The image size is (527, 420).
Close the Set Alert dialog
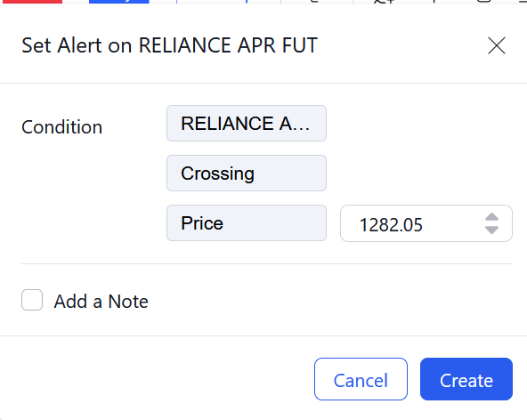coord(497,45)
